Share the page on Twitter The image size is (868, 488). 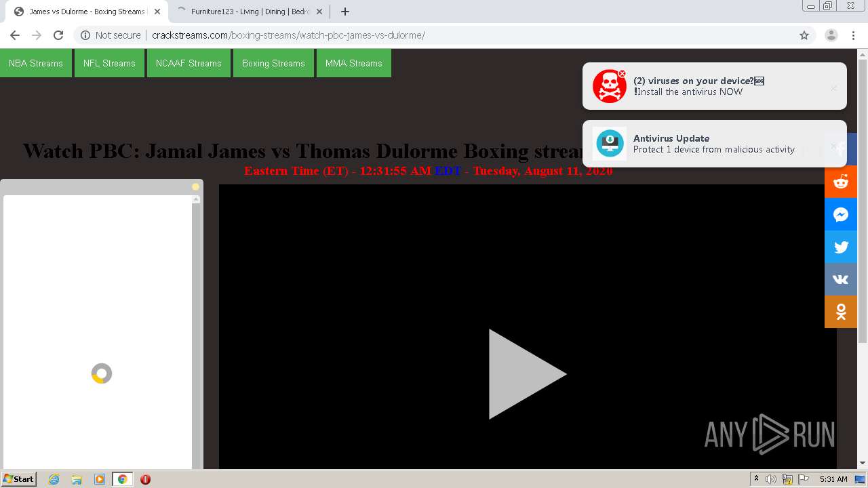click(841, 247)
